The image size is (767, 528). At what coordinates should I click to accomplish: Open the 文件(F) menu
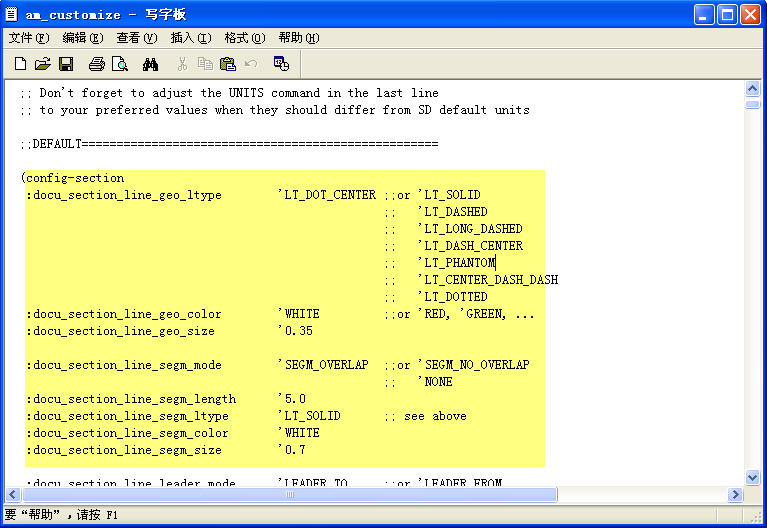pyautogui.click(x=29, y=38)
